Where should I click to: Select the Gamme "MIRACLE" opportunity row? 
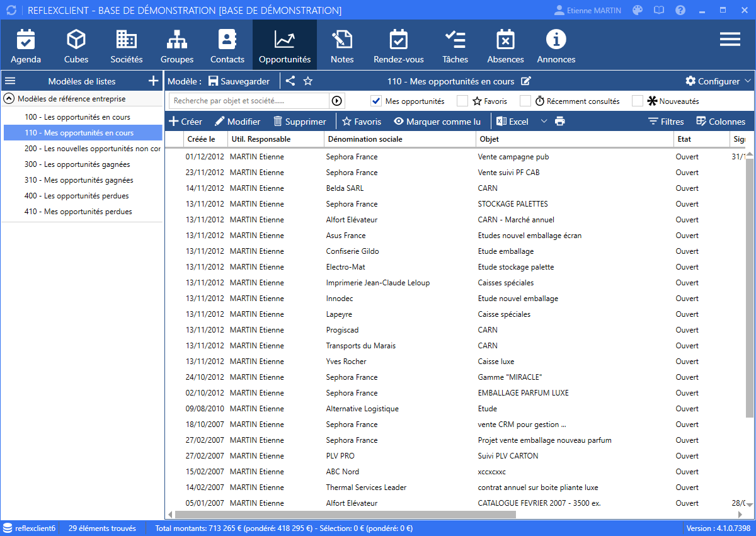point(455,377)
